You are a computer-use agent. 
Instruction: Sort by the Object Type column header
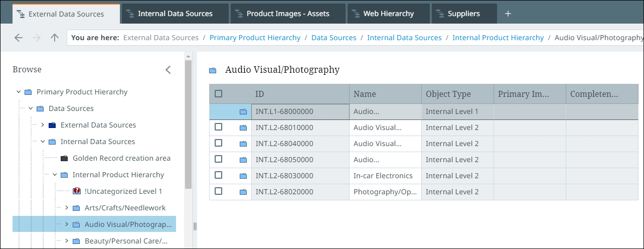click(x=448, y=94)
